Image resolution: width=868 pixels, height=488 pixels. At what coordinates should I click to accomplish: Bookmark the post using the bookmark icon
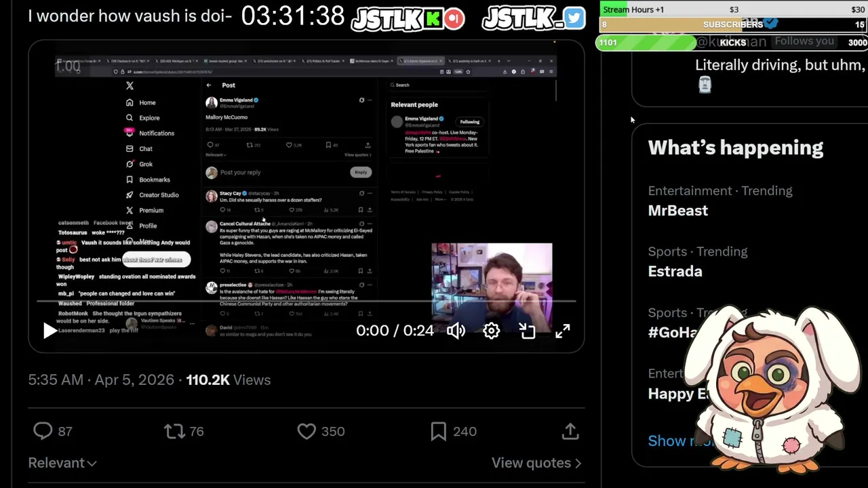(x=438, y=431)
